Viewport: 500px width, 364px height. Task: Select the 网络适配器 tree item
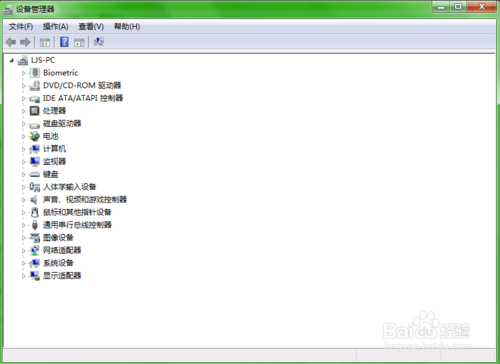pyautogui.click(x=62, y=250)
